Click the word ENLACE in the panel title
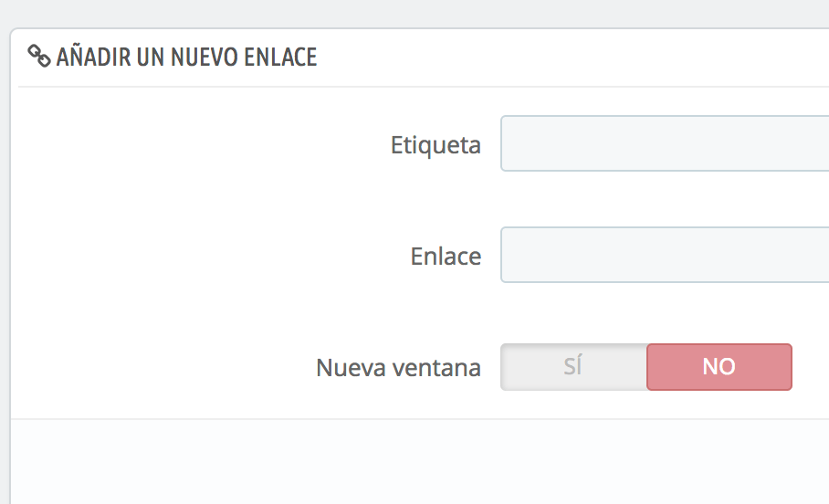The image size is (829, 504). (280, 58)
